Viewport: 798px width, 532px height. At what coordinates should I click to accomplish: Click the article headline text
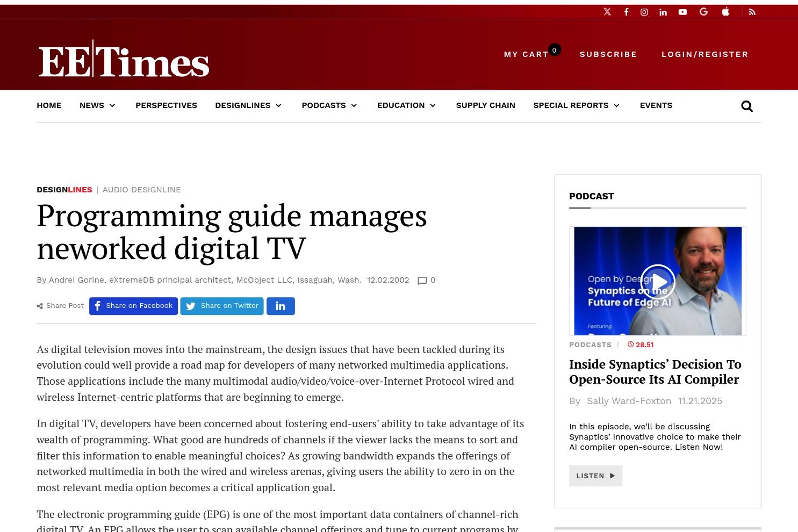coord(232,232)
